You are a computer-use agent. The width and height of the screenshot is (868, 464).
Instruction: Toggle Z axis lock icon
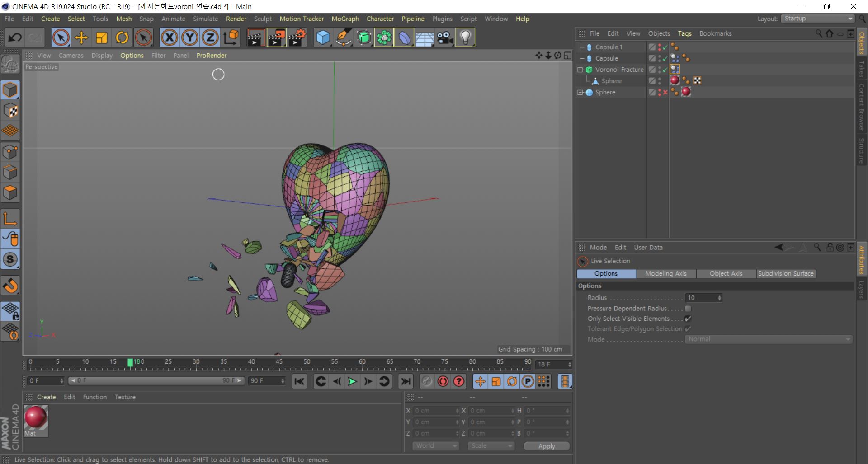[210, 37]
